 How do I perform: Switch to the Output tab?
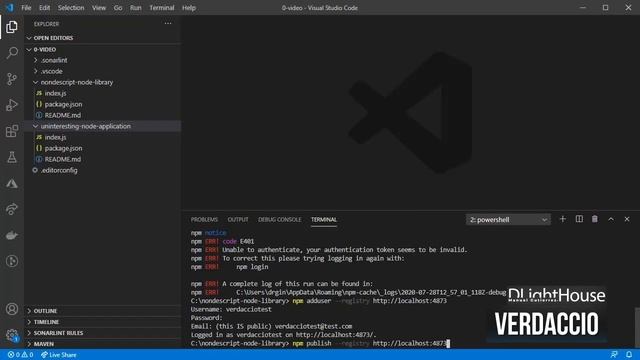coord(238,220)
